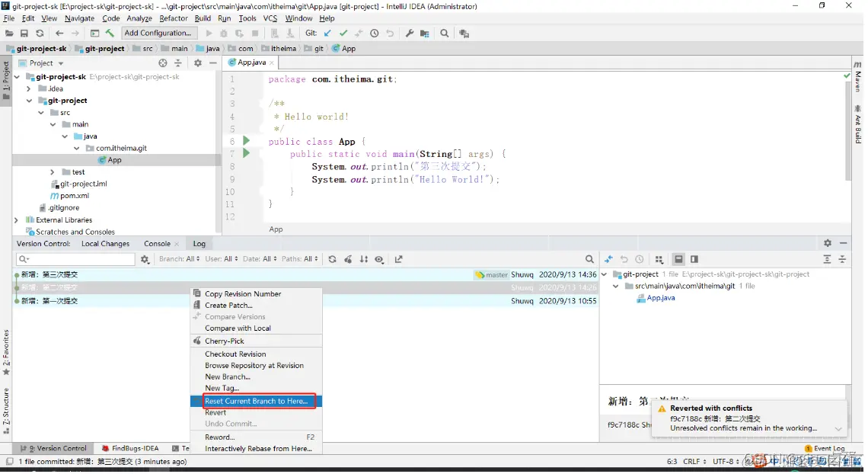Click Collapse All icon in Project panel

tap(177, 63)
